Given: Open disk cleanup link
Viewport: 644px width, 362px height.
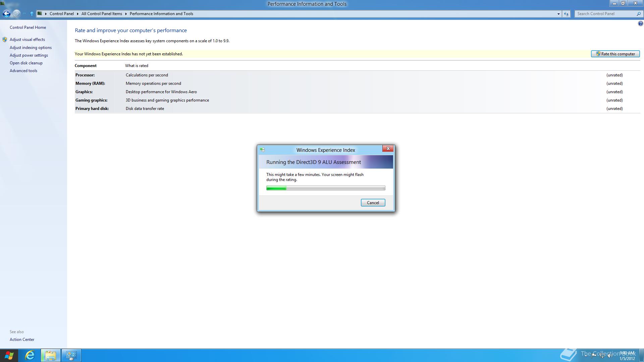Looking at the screenshot, I should (26, 63).
